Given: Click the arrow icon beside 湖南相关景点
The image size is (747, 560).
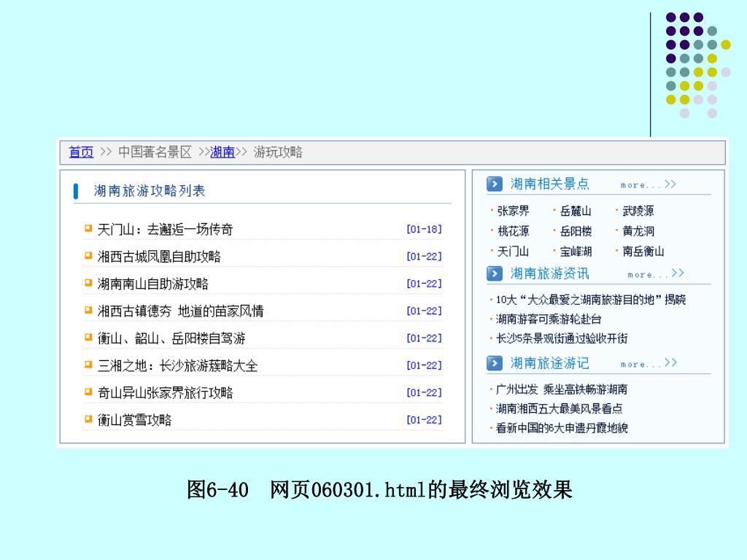Looking at the screenshot, I should click(x=495, y=184).
